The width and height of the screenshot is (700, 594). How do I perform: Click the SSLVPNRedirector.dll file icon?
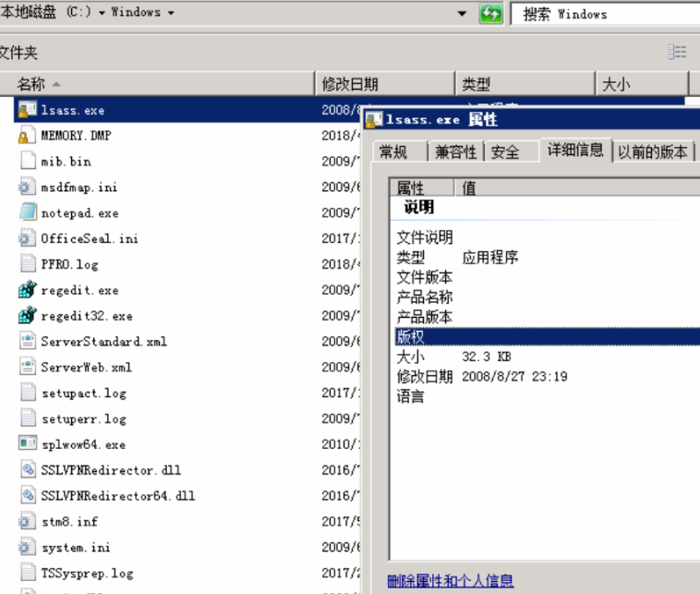click(27, 469)
